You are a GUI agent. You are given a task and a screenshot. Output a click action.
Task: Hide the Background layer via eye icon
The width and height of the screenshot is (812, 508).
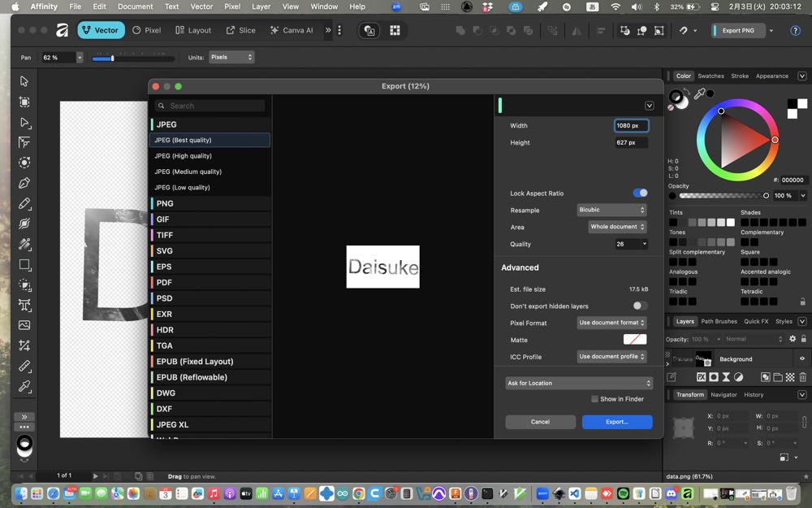click(802, 358)
